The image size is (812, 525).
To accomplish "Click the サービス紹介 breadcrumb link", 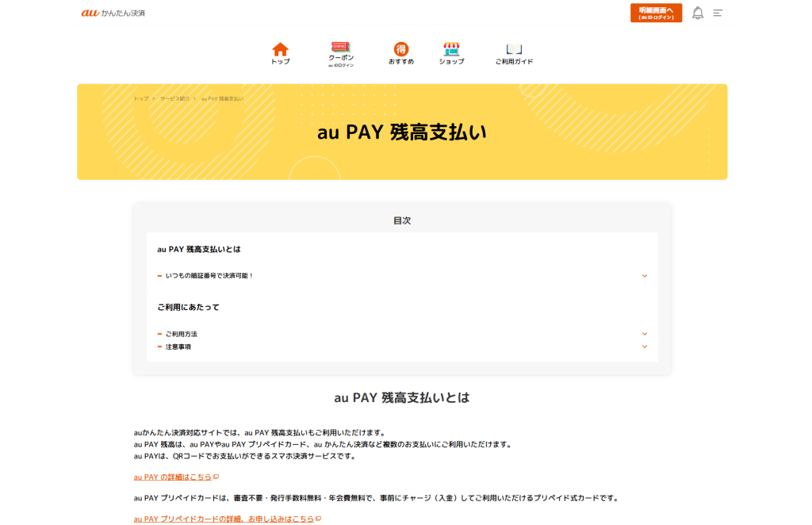I will point(174,98).
